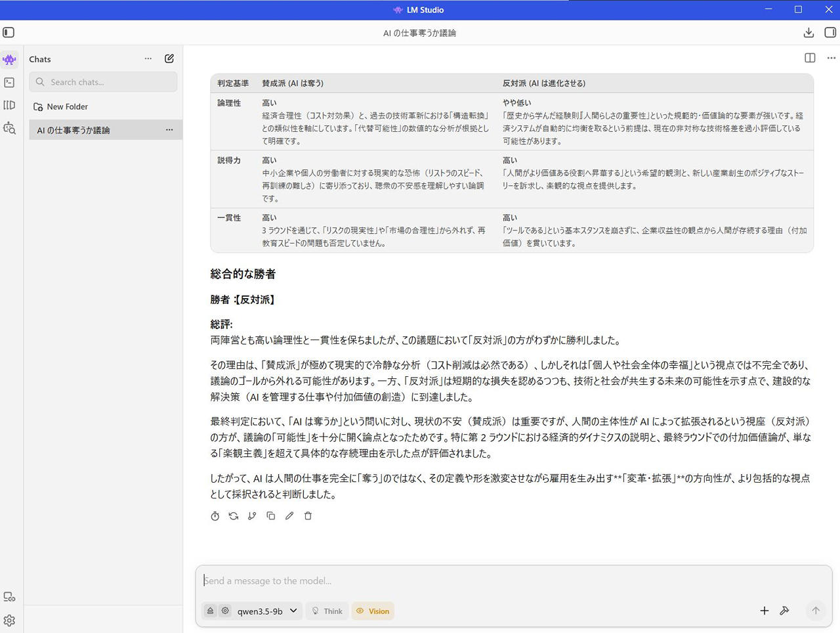This screenshot has width=840, height=633.
Task: Branch the conversation from this message
Action: pyautogui.click(x=252, y=516)
